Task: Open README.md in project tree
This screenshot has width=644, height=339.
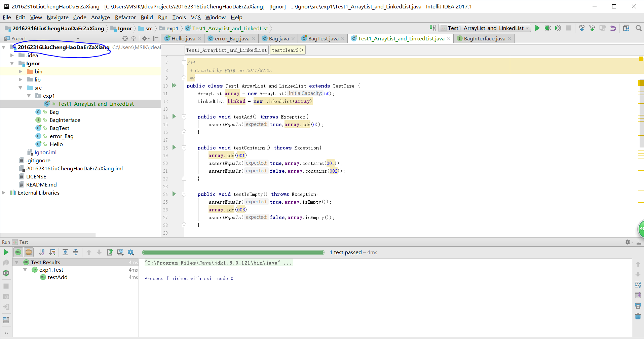Action: [41, 184]
